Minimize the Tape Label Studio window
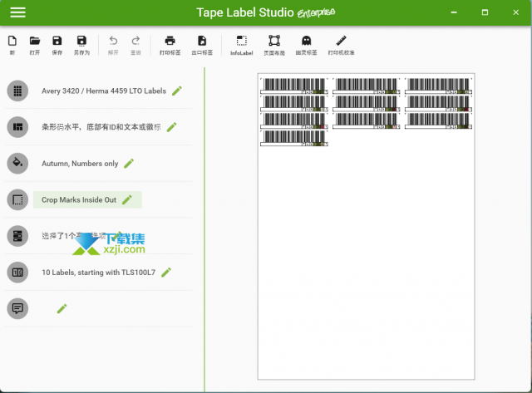Screen dimensions: 532x393 pos(454,12)
